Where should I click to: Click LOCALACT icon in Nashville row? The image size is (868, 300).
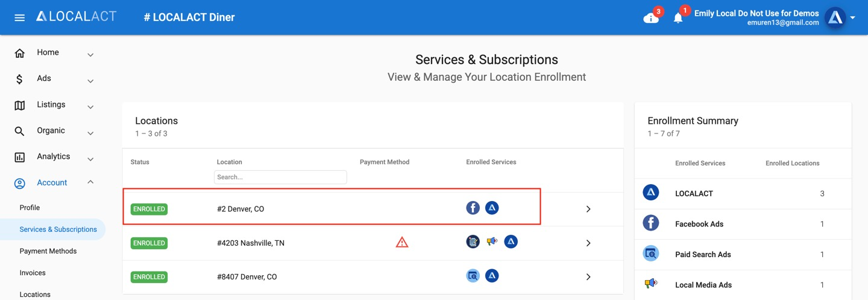[511, 241]
